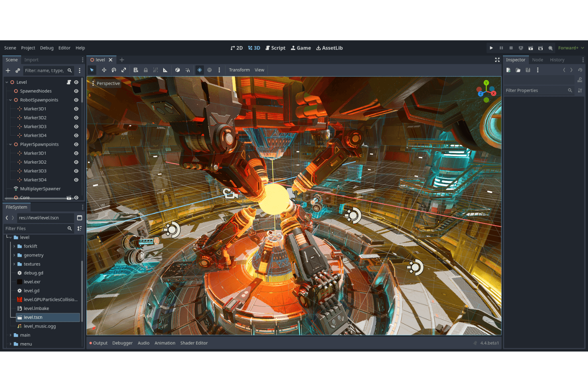The height and width of the screenshot is (392, 588).
Task: Open the AssetLib workspace
Action: (329, 48)
